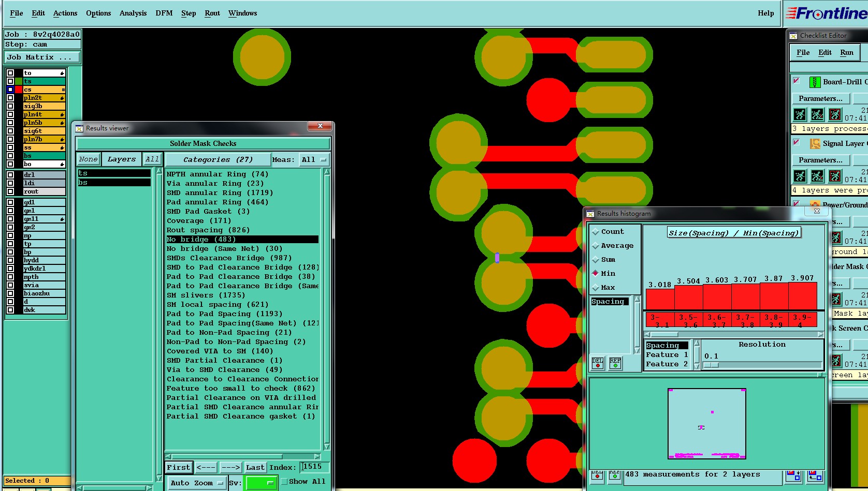Click the rightmost histogram icon in the status row
Viewport: 868px width, 491px height.
[815, 475]
